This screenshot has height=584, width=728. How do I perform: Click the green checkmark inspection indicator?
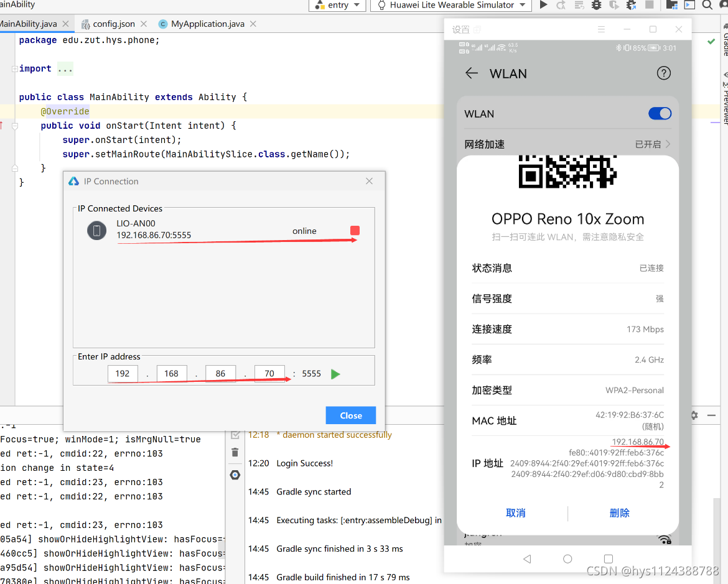coord(711,41)
